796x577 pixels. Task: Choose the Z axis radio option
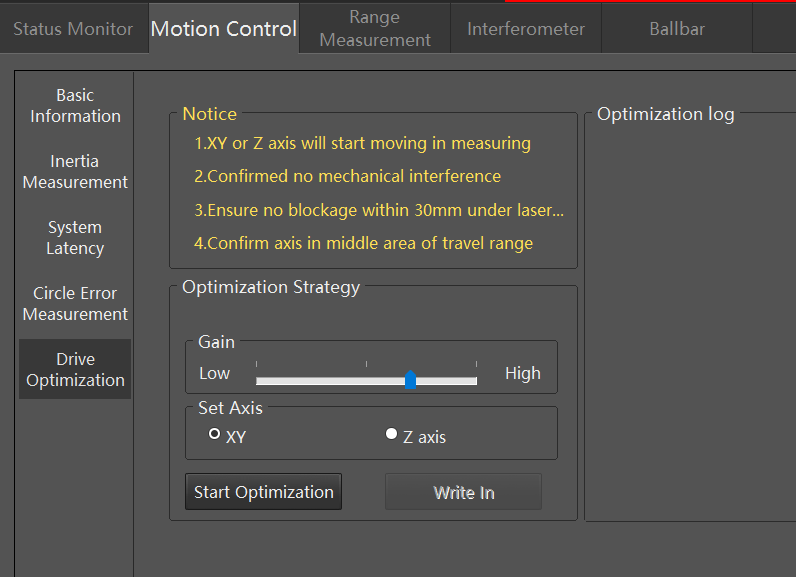391,434
